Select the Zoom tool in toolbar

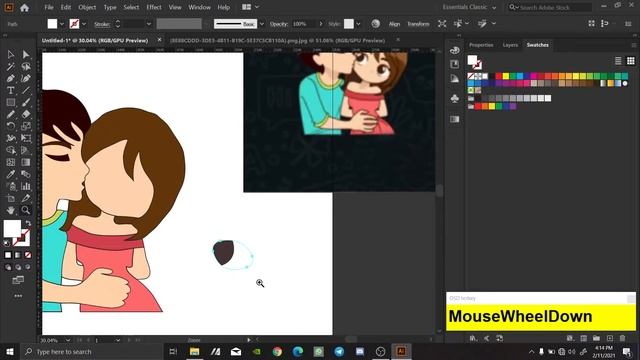coord(26,210)
